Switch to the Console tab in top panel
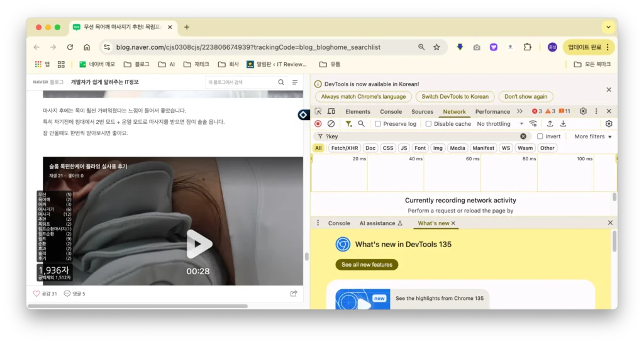Image resolution: width=644 pixels, height=344 pixels. pos(391,112)
